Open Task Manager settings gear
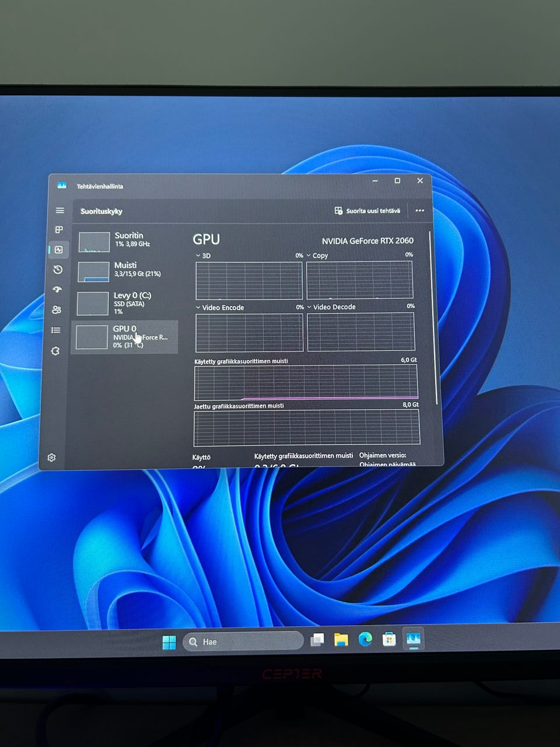The image size is (560, 747). point(51,458)
